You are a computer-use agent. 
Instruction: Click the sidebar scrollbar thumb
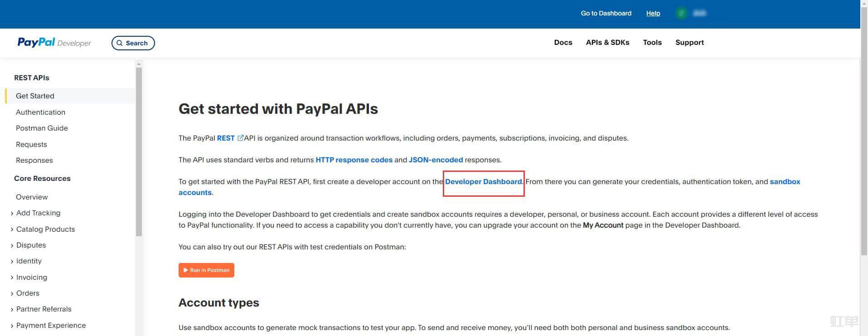[x=139, y=152]
